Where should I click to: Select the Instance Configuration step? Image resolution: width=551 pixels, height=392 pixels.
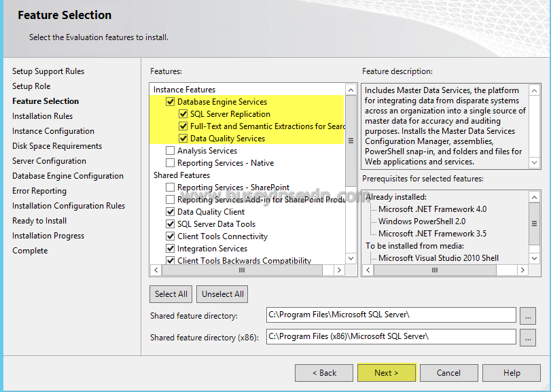coord(54,131)
